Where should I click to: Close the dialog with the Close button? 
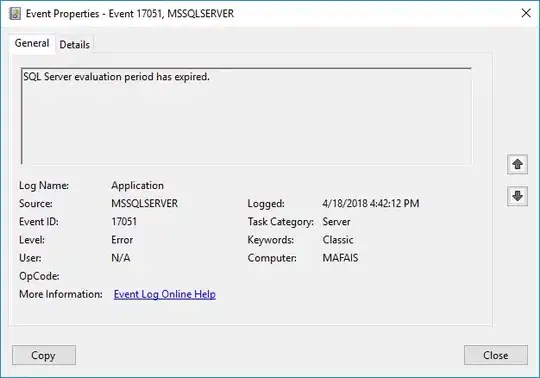click(x=496, y=355)
